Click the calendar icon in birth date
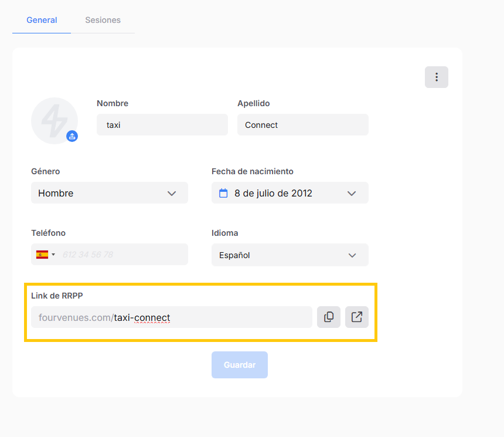Screen dimensions: 504x437 [223, 193]
